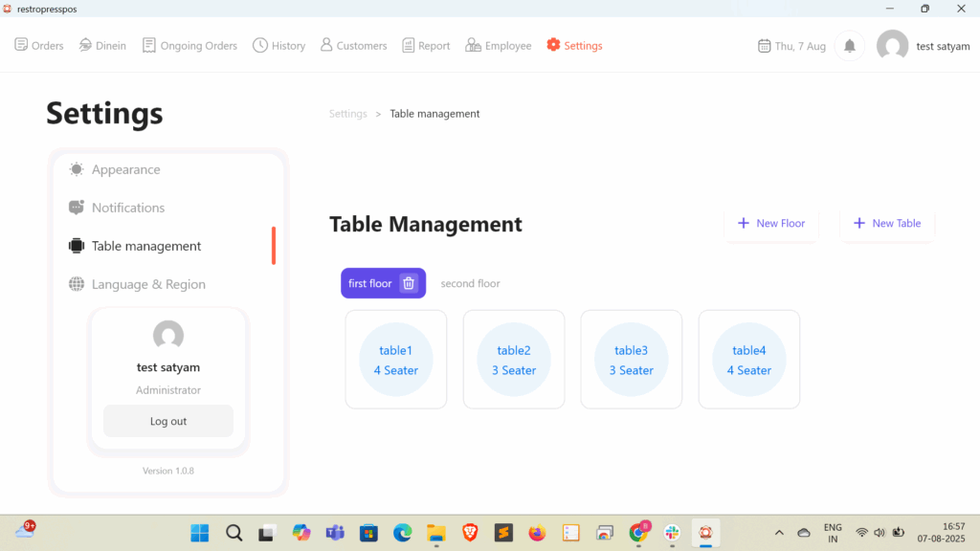Screen dimensions: 980x551
Task: Open the Windows Start menu
Action: tap(199, 533)
